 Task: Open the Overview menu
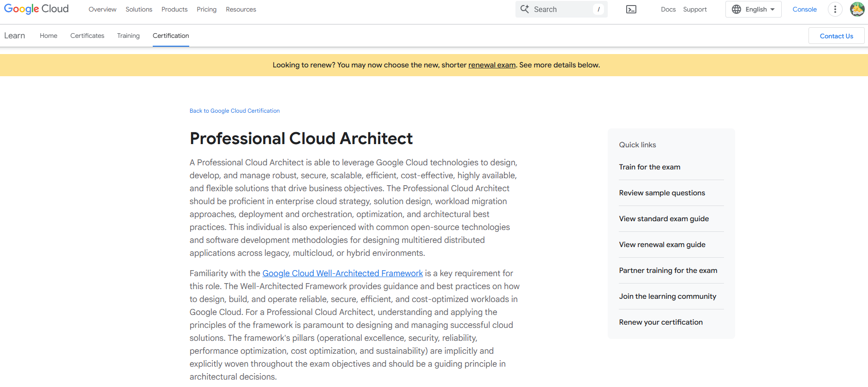click(102, 9)
